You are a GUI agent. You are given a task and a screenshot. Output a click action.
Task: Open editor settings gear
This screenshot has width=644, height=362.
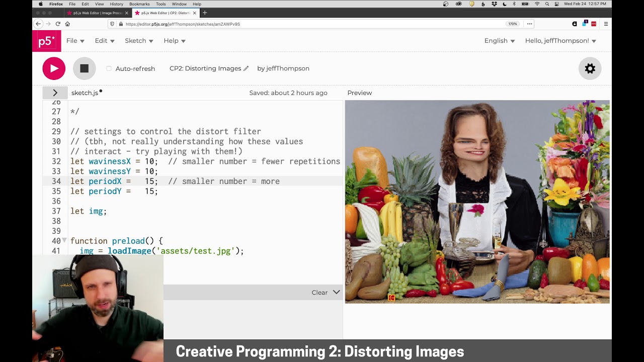coord(590,68)
